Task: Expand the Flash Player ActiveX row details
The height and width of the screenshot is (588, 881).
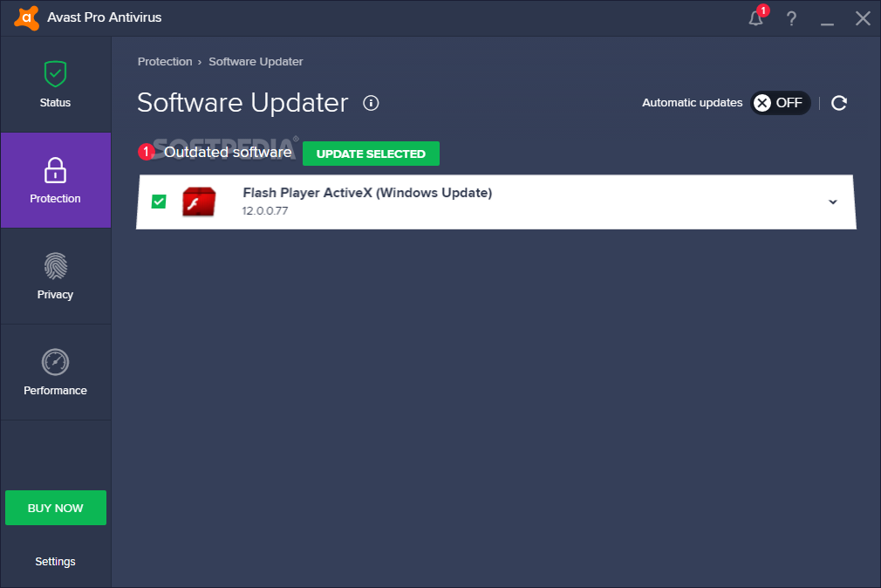Action: coord(833,202)
